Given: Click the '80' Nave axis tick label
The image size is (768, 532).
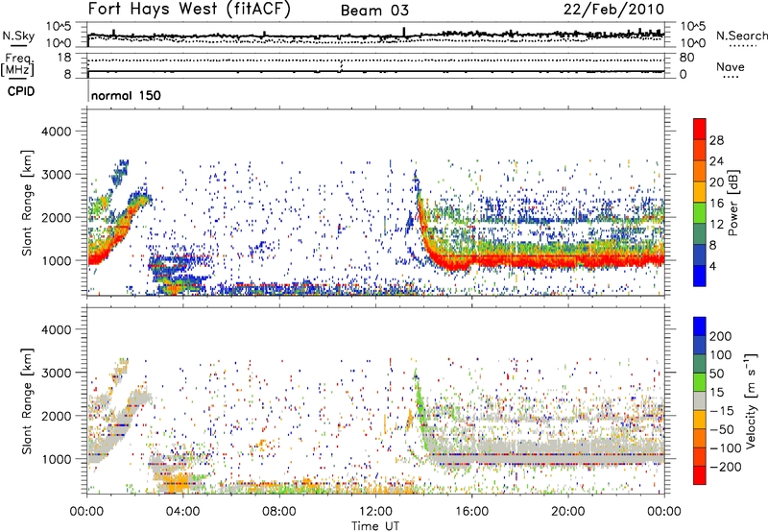Looking at the screenshot, I should pos(687,58).
